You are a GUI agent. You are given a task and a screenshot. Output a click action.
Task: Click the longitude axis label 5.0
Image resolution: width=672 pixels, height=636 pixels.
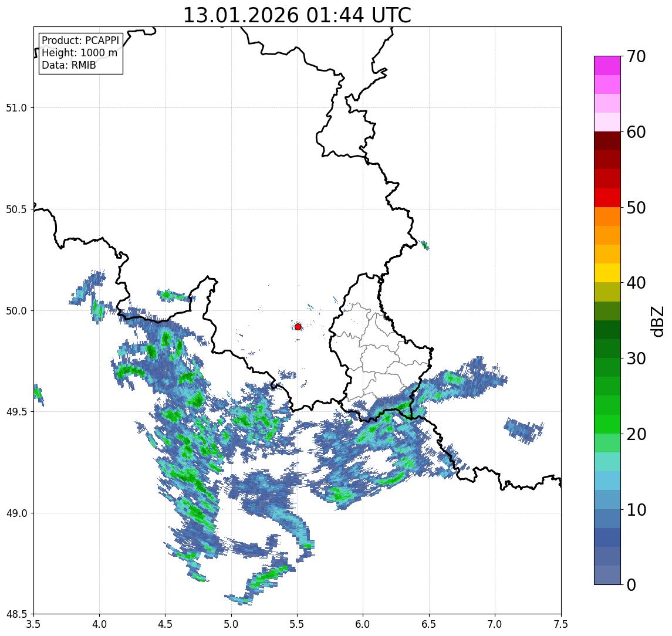[231, 624]
